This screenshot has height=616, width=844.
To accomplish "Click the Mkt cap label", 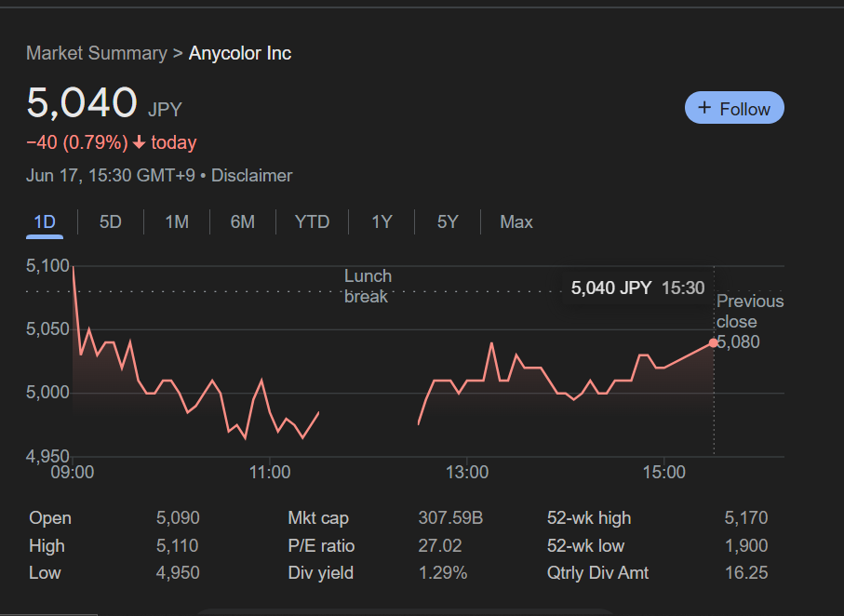I will [318, 518].
